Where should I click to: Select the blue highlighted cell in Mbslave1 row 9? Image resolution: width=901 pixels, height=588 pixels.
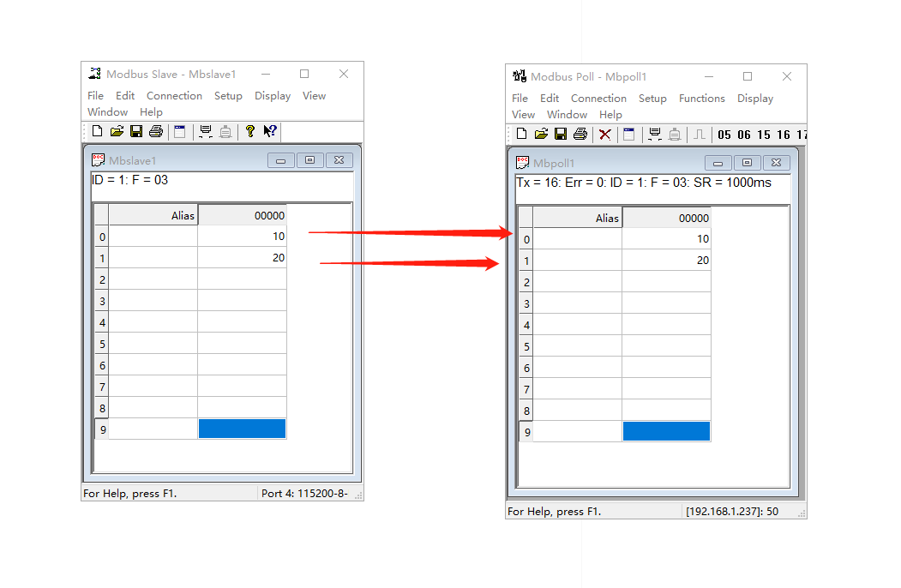[x=242, y=429]
